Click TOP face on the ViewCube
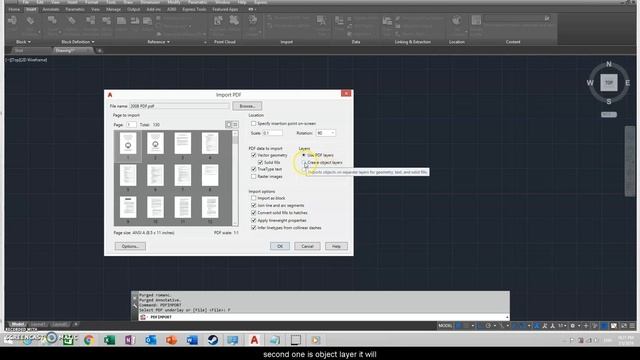The image size is (640, 360). click(609, 82)
